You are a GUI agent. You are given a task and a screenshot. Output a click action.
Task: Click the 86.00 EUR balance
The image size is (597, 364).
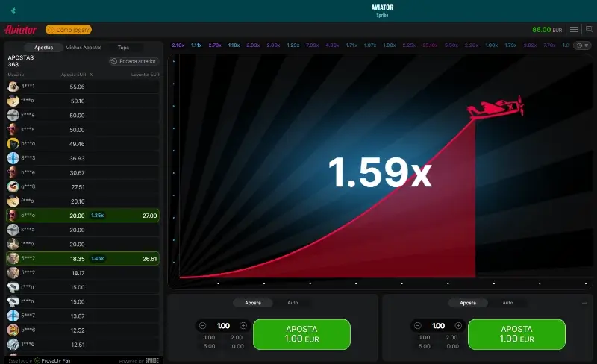(547, 30)
